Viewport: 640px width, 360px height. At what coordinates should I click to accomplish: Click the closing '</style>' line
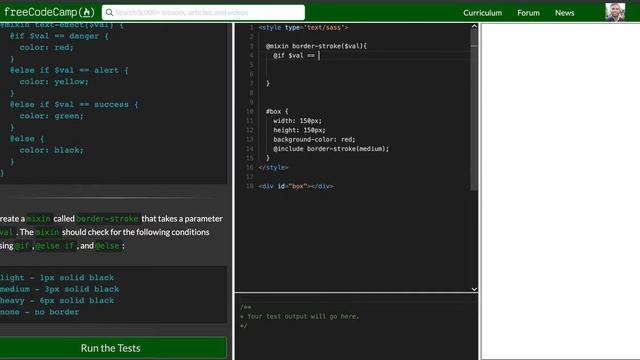tap(273, 168)
